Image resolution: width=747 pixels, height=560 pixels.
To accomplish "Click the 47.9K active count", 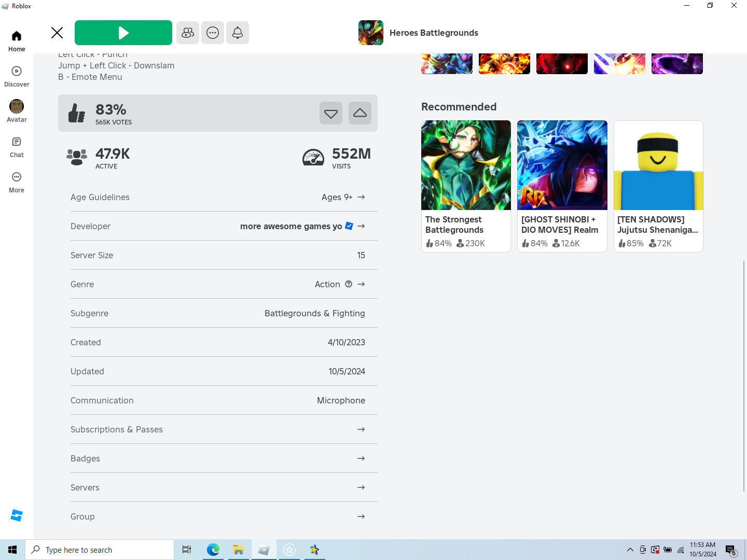I will pyautogui.click(x=113, y=153).
